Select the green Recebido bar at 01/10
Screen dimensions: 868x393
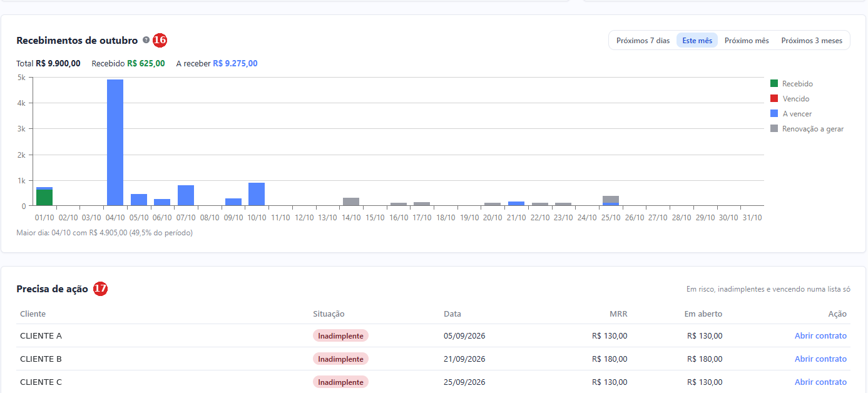pyautogui.click(x=44, y=198)
